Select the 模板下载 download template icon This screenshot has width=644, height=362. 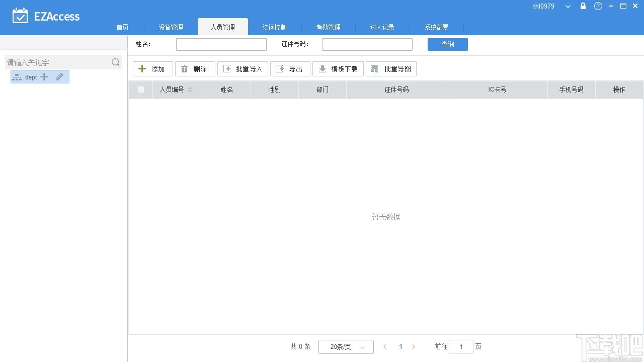tap(322, 69)
